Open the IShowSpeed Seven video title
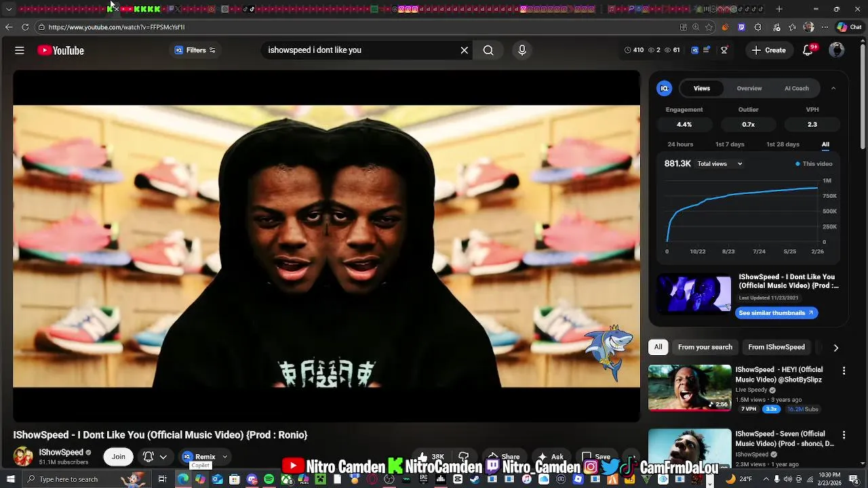868x488 pixels. [785, 439]
